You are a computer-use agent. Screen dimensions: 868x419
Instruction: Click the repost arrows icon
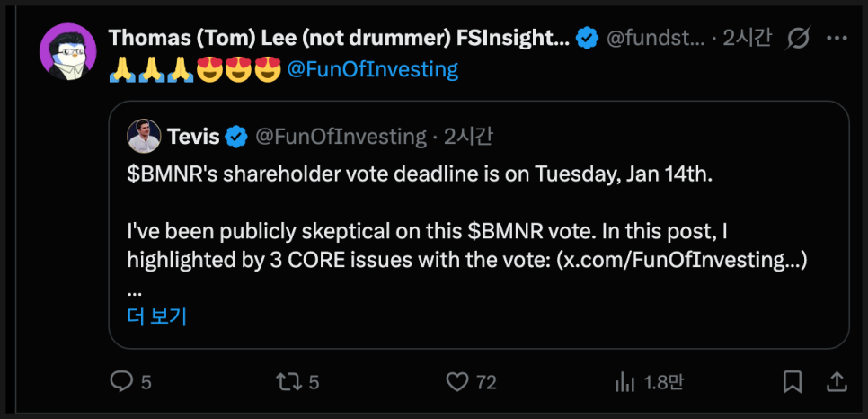pos(289,382)
